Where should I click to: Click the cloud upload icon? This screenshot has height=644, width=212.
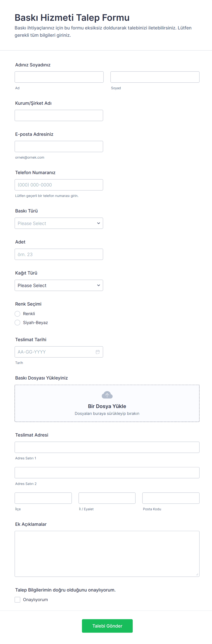click(x=107, y=395)
